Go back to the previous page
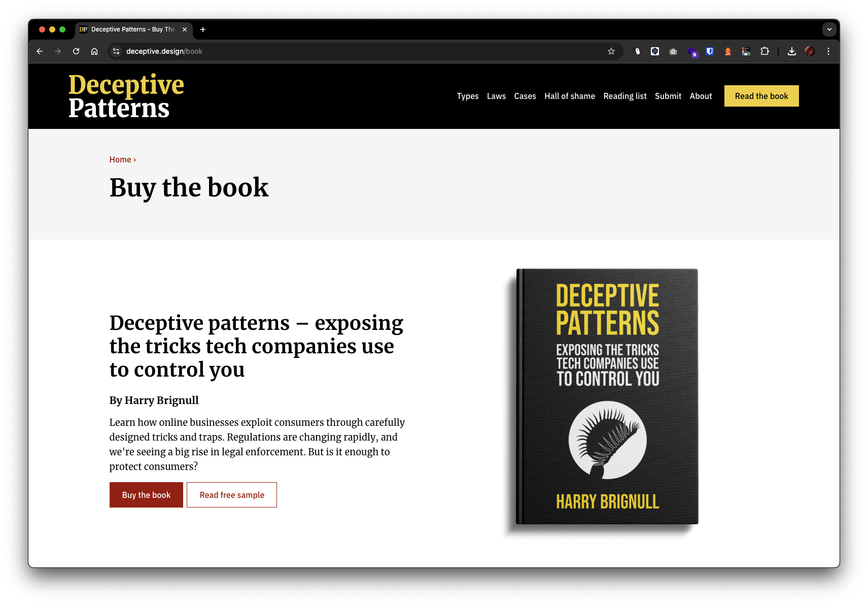Screen dimensions: 868x605 tap(40, 51)
